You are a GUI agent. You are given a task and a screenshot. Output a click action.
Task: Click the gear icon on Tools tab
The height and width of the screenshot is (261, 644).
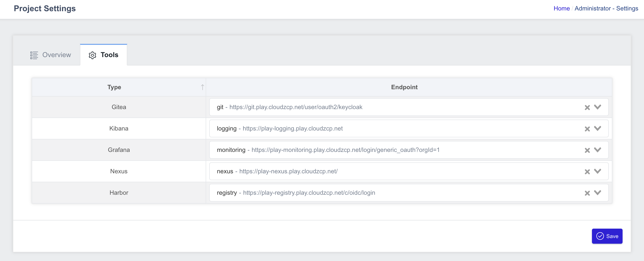92,55
